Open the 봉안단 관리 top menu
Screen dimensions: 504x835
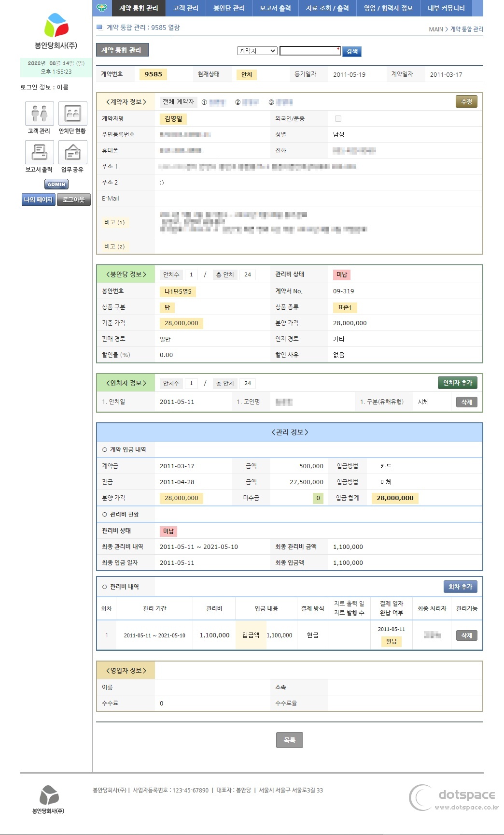pos(229,8)
